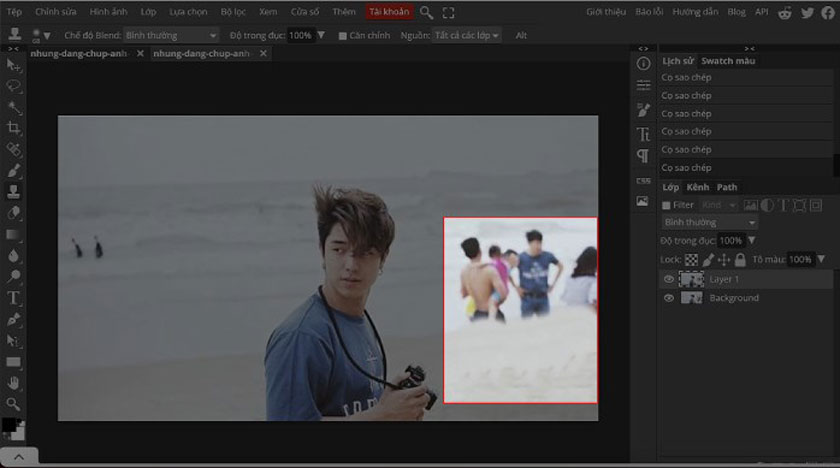The image size is (840, 468).
Task: Switch to the Swatch màu tab
Action: pyautogui.click(x=728, y=61)
